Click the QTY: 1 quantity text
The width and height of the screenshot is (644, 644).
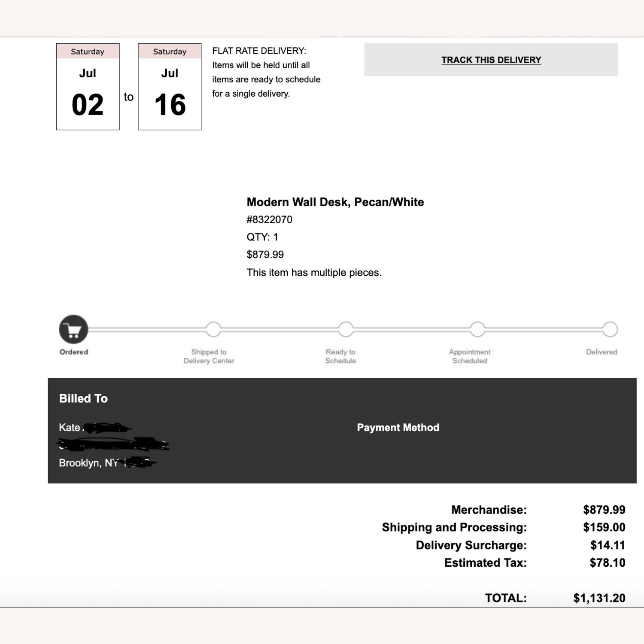tap(262, 237)
